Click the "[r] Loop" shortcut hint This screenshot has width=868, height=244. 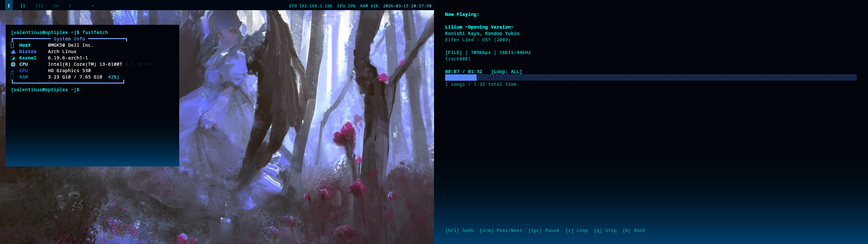(x=577, y=231)
